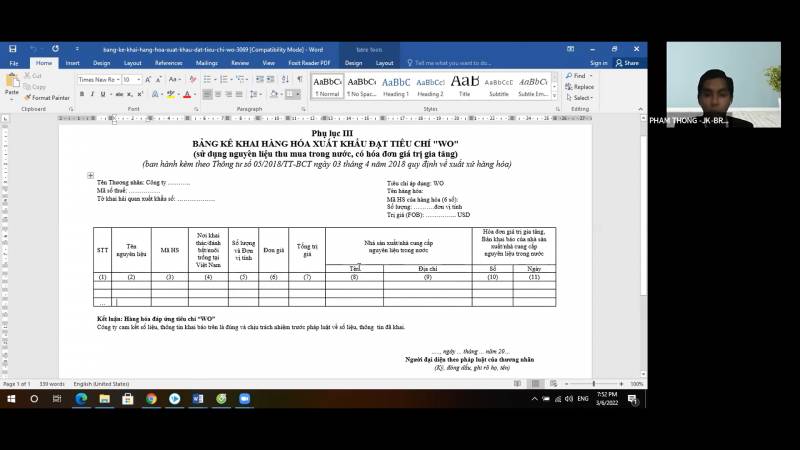Screen dimensions: 800x450
Task: Open Zoom from the Windows taskbar
Action: click(x=244, y=398)
